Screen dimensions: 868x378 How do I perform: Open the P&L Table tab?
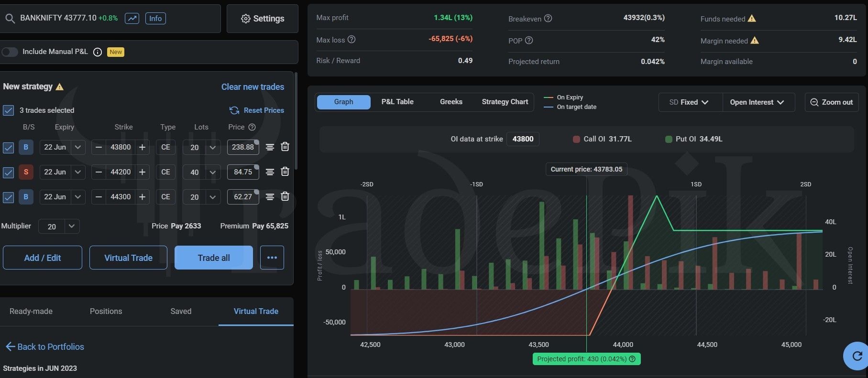tap(397, 102)
